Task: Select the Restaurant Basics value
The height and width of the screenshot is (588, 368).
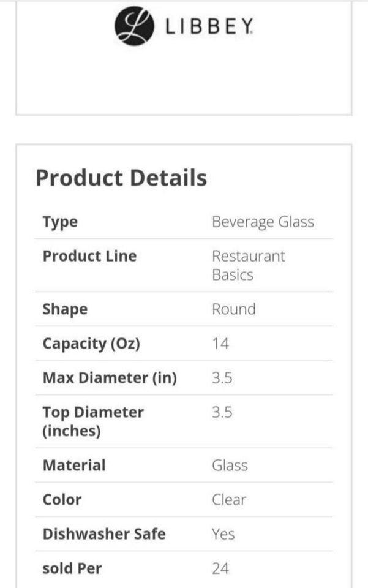Action: coord(248,265)
